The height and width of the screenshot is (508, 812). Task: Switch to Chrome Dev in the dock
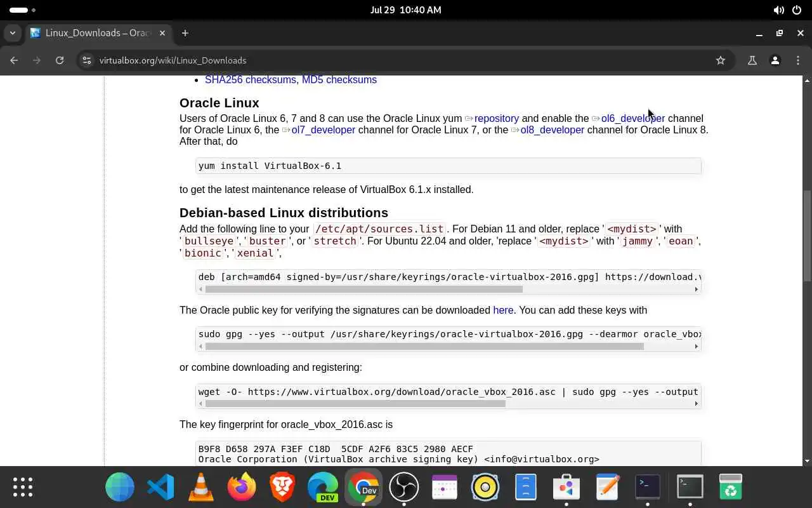click(x=363, y=487)
